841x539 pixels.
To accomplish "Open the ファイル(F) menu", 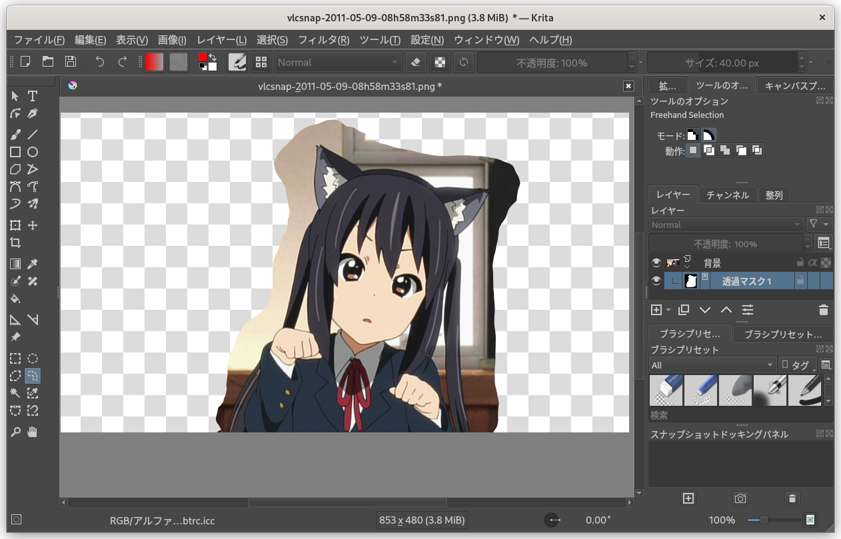I will pyautogui.click(x=39, y=40).
